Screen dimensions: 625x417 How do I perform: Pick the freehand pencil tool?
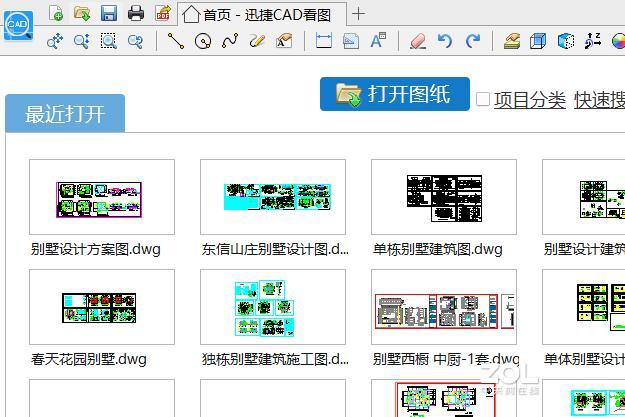pyautogui.click(x=257, y=41)
